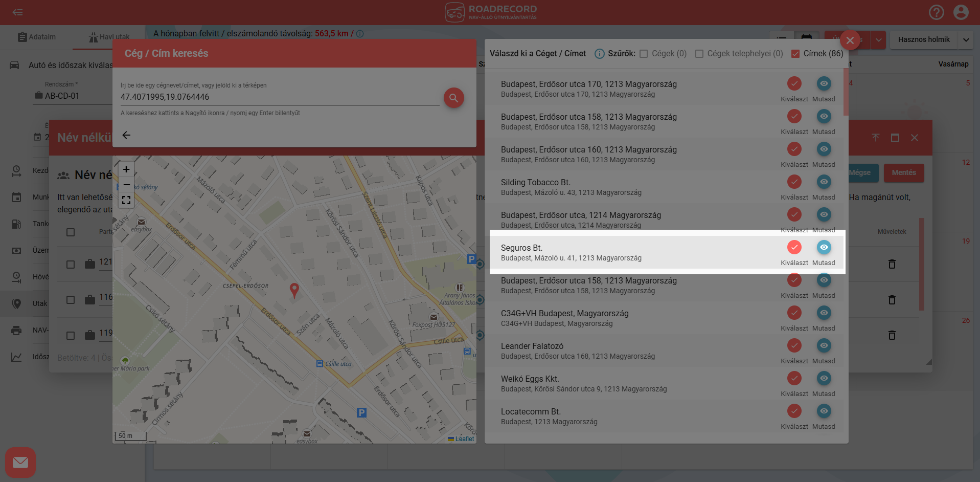Click the coordinates search input field

point(279,97)
